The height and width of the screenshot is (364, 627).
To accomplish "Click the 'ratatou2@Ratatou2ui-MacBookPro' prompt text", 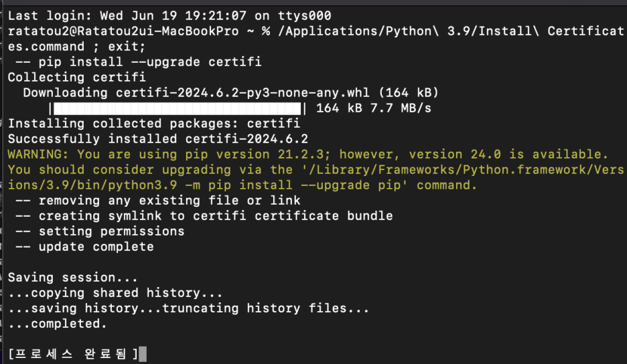I will pos(123,31).
